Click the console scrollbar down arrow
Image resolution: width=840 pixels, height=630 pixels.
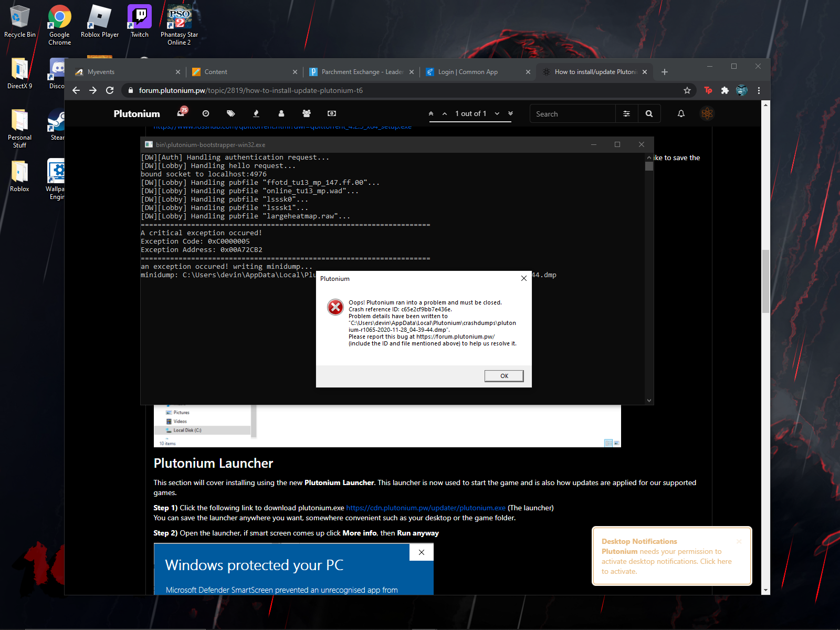tap(649, 400)
